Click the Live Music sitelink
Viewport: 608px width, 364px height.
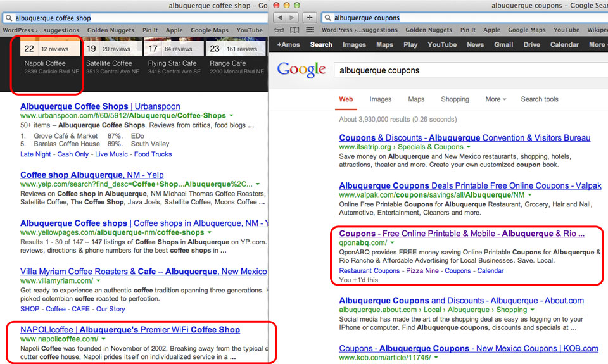click(x=111, y=154)
